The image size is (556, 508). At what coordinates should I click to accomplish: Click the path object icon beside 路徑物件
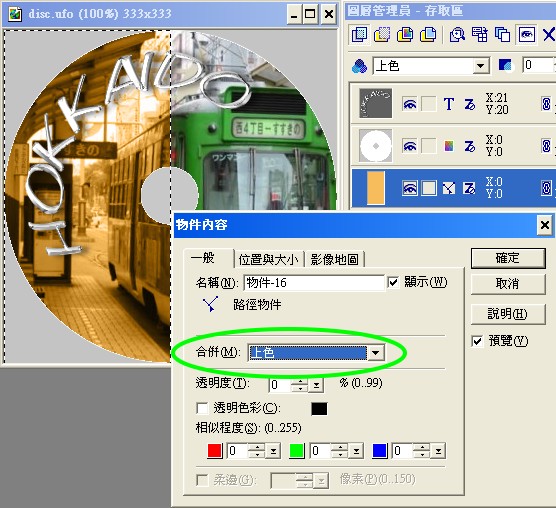[211, 304]
